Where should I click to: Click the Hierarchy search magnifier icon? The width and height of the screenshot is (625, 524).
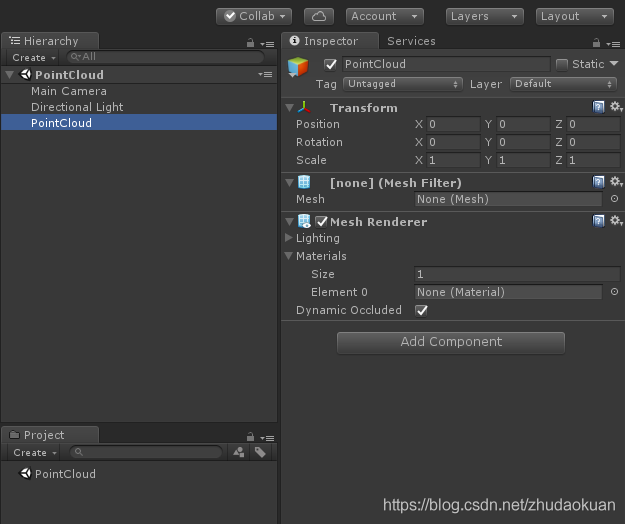tap(75, 57)
